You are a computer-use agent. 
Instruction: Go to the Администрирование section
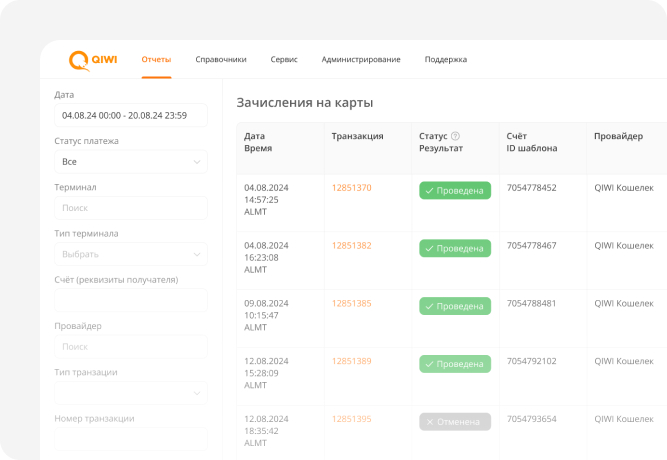[x=361, y=60]
